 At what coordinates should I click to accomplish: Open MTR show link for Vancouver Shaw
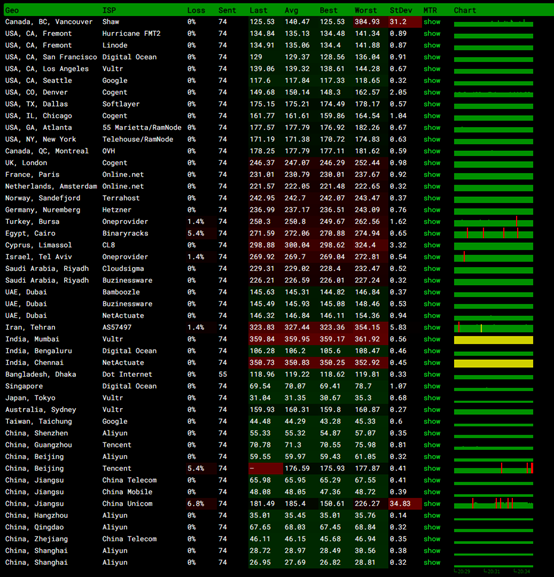tap(432, 22)
